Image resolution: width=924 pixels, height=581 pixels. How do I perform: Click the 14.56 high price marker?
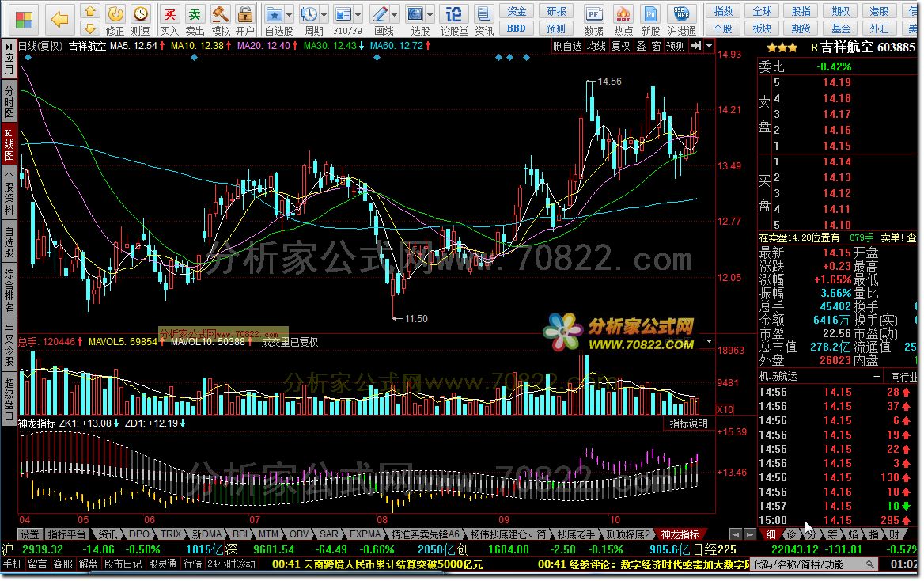[609, 82]
